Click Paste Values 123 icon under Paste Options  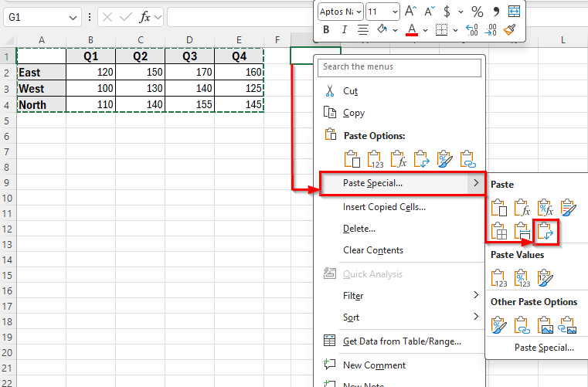click(x=375, y=159)
